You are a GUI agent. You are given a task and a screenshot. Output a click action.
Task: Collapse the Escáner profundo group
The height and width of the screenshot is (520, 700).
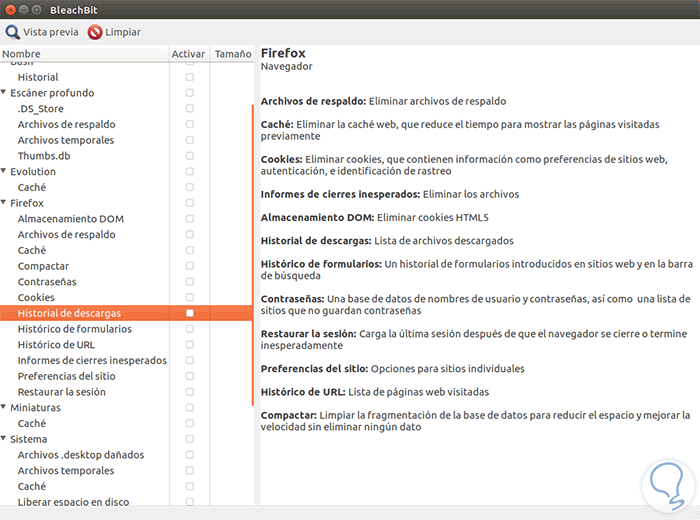4,92
